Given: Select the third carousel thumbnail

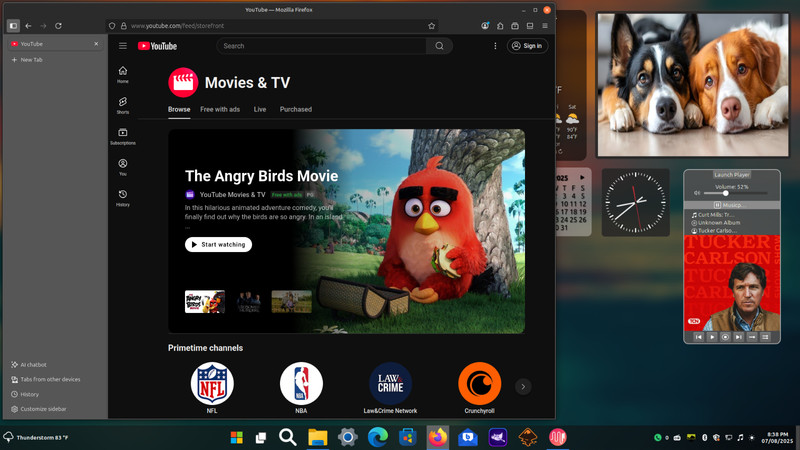Looking at the screenshot, I should (x=291, y=302).
